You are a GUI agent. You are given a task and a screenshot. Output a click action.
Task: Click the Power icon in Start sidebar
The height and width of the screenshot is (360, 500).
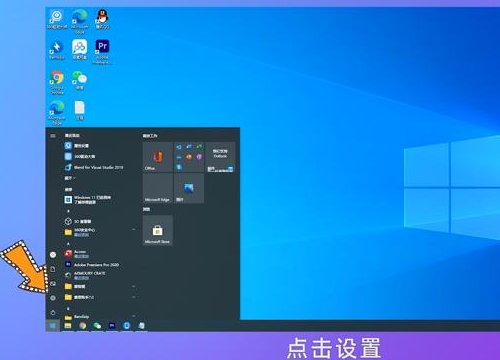point(53,313)
